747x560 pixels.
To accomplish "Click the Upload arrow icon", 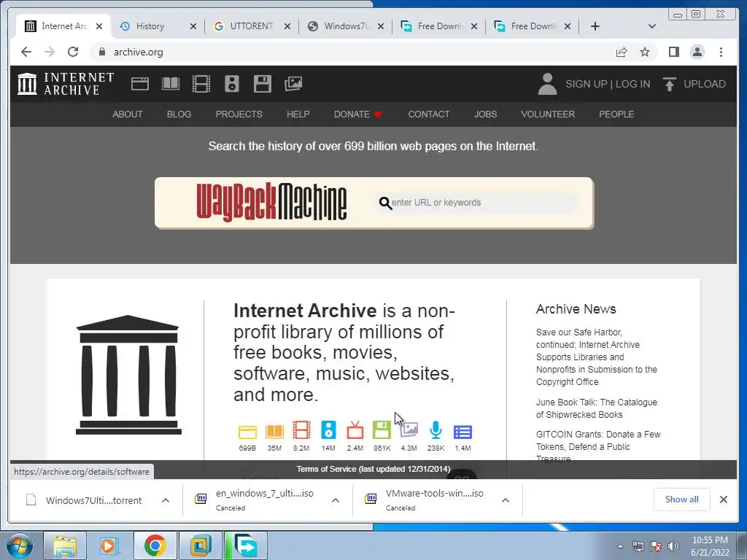I will [670, 84].
